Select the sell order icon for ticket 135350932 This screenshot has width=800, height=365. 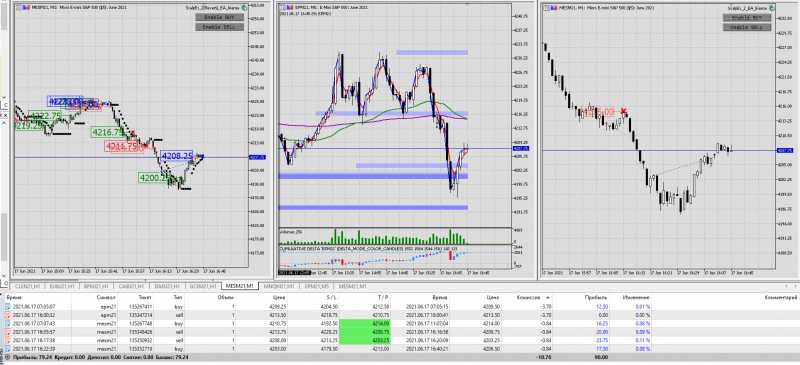coord(7,340)
